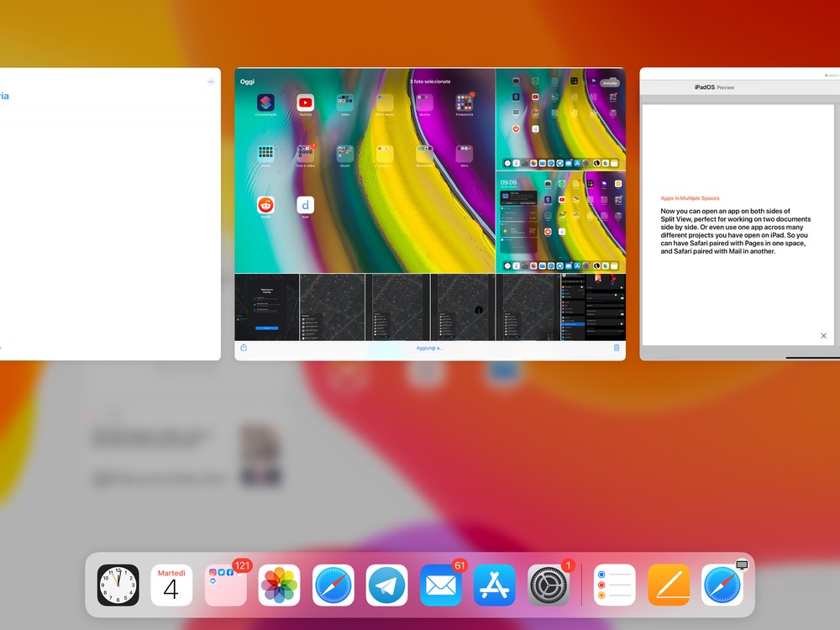Open the Calendar app showing Martedì 4
The height and width of the screenshot is (630, 840).
point(171,585)
